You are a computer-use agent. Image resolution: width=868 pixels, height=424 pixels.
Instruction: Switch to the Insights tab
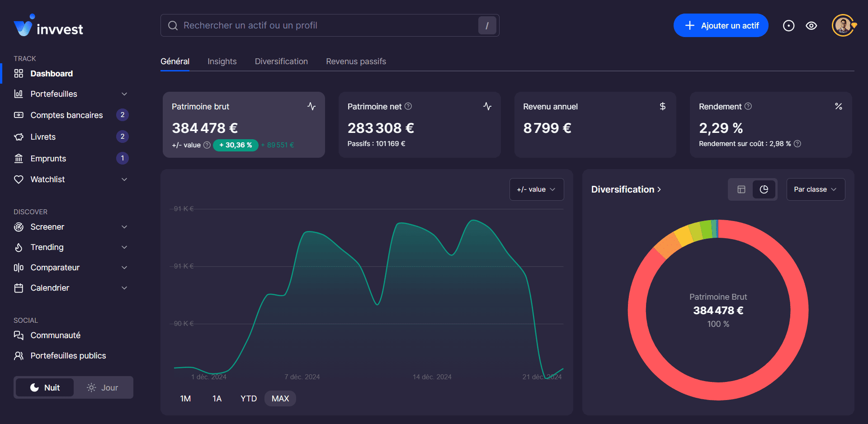222,61
